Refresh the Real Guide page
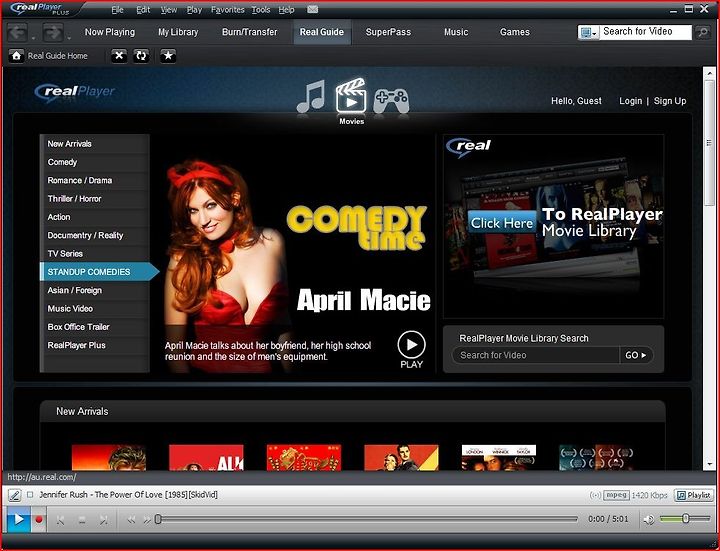 tap(141, 56)
